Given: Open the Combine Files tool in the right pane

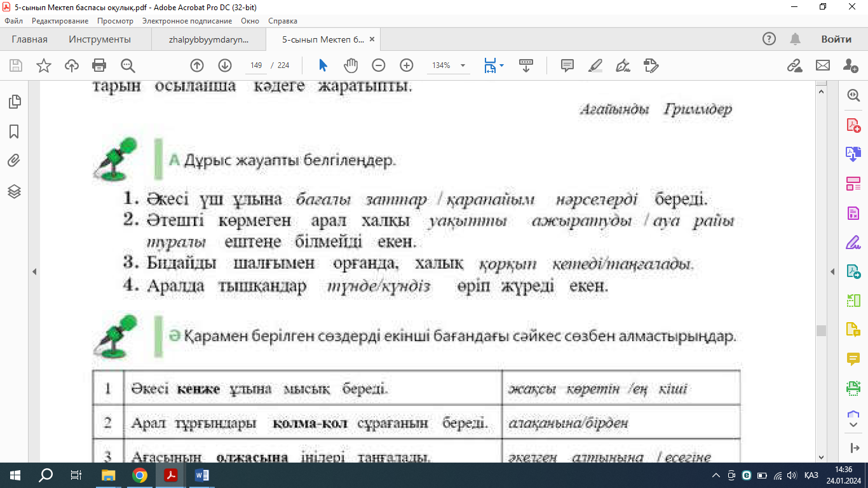Looking at the screenshot, I should click(853, 154).
